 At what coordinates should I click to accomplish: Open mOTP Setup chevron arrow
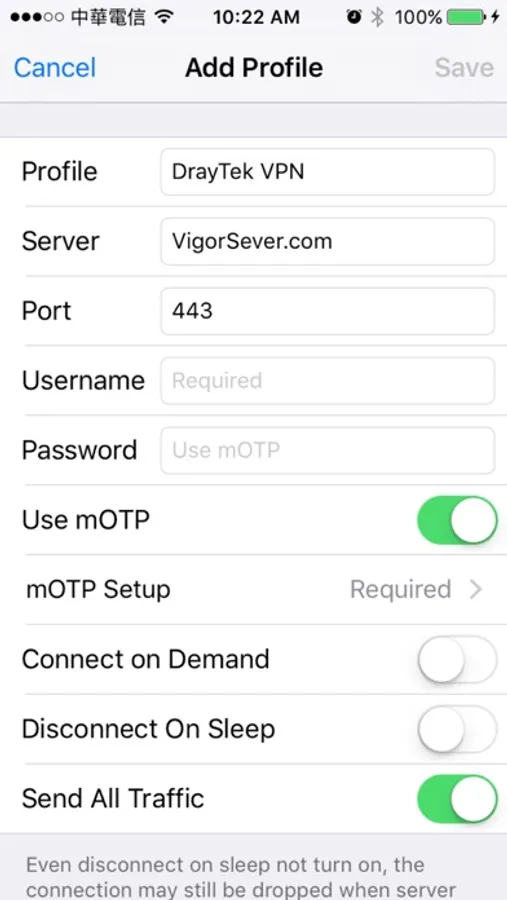pos(475,589)
